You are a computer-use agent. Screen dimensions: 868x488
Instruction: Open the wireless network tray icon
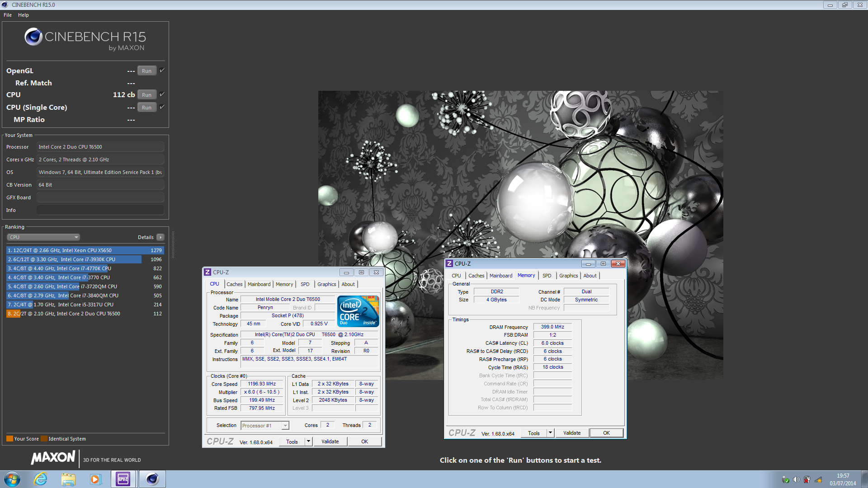(818, 480)
